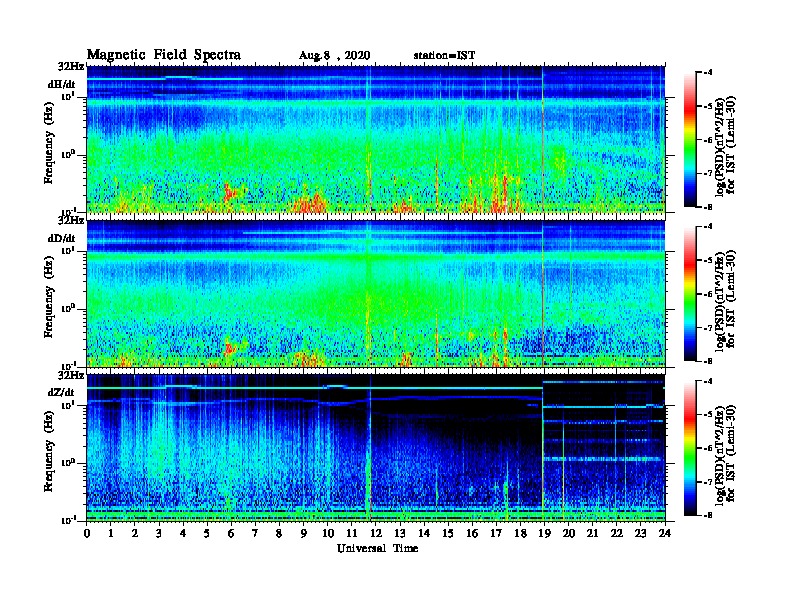Open the dZ/dt spectrogram plot

[x=376, y=448]
